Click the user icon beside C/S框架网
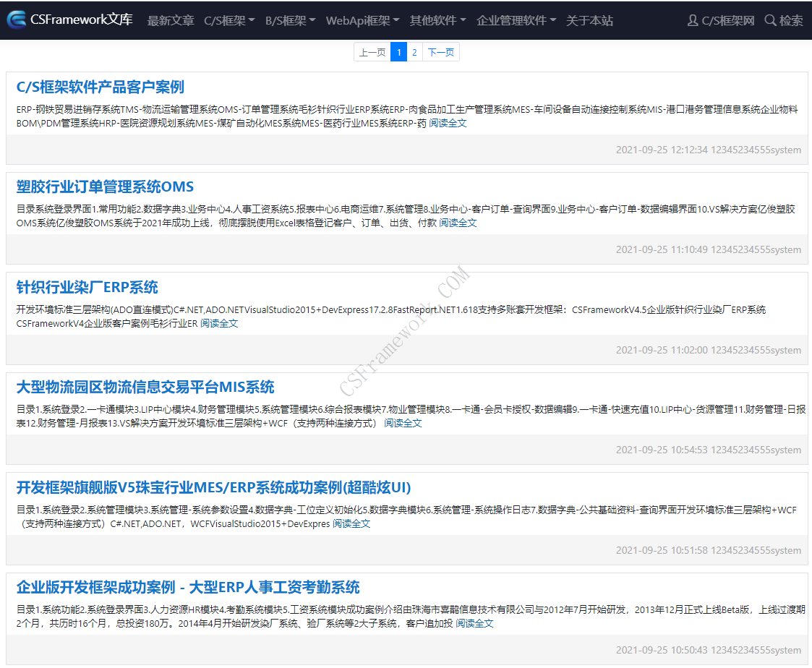 [x=693, y=20]
